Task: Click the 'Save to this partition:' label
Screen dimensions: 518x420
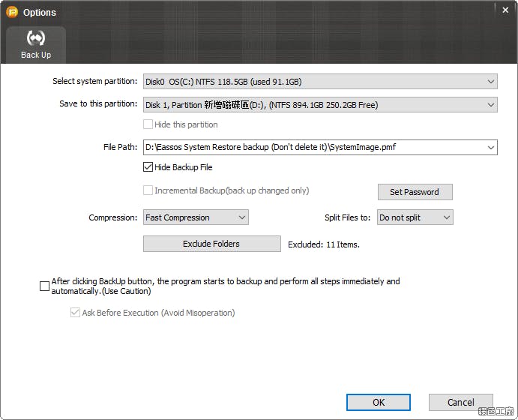Action: (98, 103)
